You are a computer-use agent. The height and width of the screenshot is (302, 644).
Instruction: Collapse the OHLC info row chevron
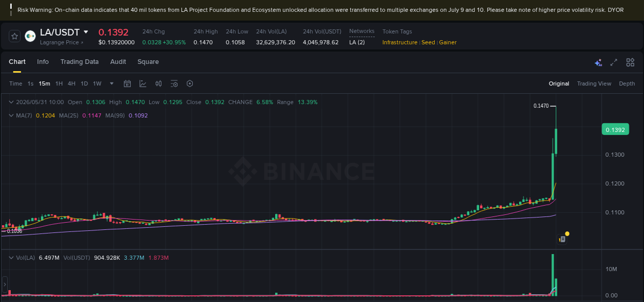[11, 102]
